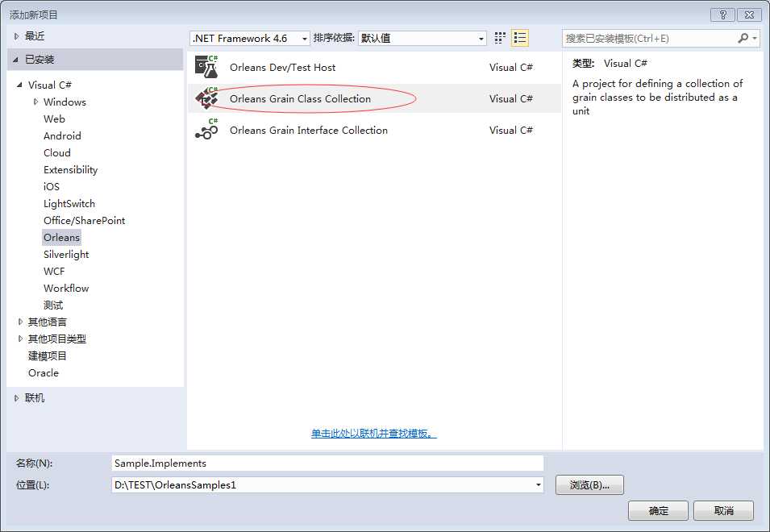Select the Silverlight category

[x=66, y=254]
